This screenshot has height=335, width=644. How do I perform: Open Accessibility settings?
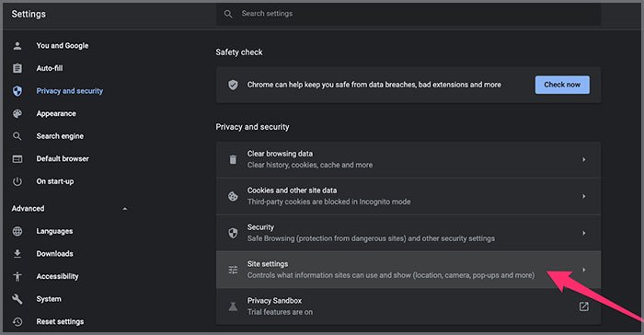[57, 276]
